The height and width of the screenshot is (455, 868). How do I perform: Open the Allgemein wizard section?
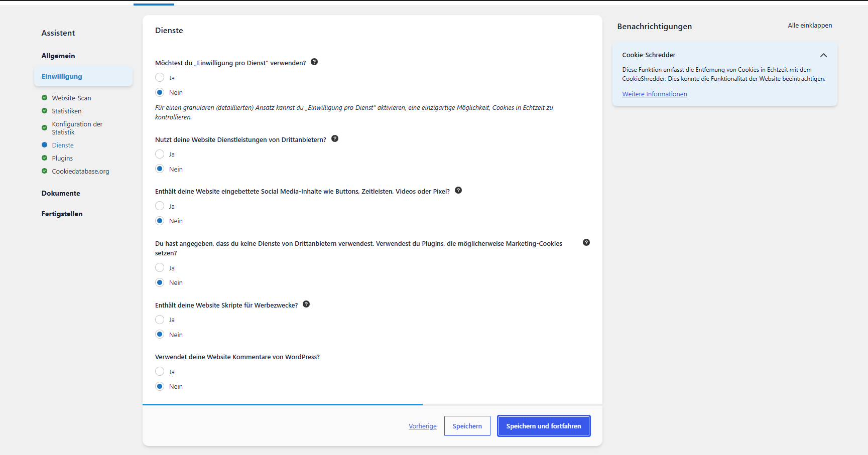pos(58,56)
